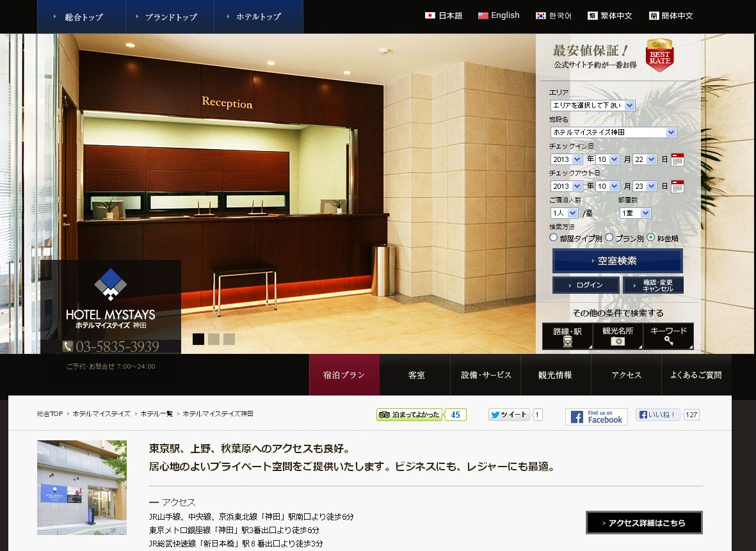
Task: Select 料金順 search method radio
Action: point(651,237)
